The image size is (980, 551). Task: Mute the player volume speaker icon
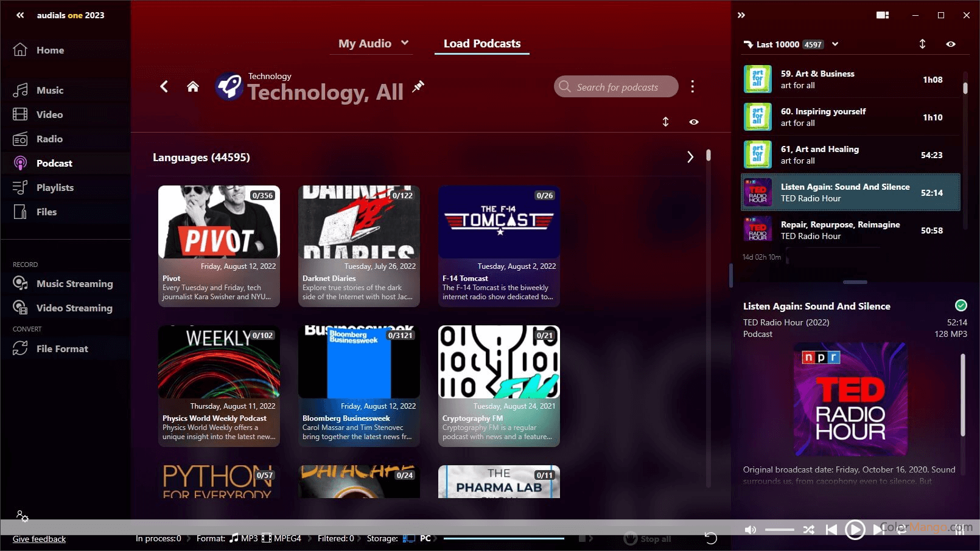(x=751, y=530)
